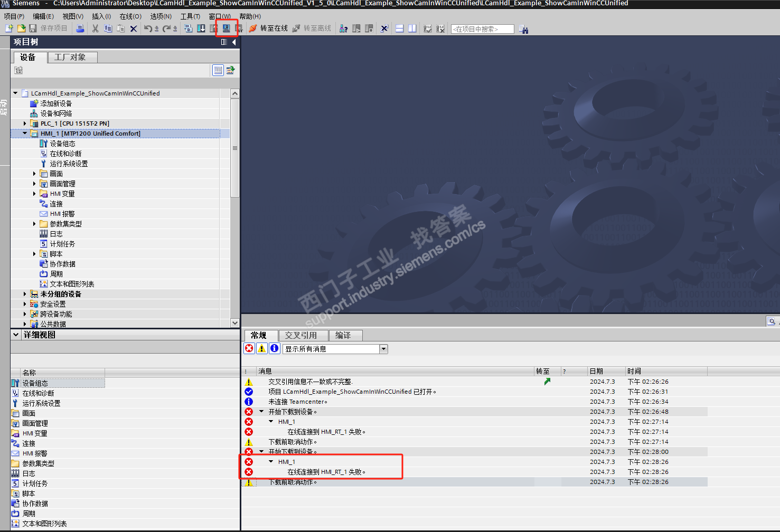Expand the 参数集类型 tree node
This screenshot has height=532, width=780.
point(34,224)
